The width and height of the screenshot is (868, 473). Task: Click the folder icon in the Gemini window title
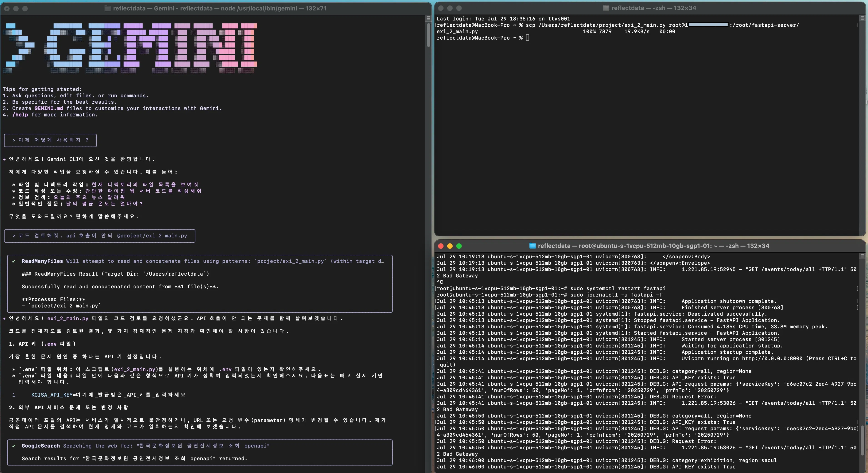click(x=107, y=8)
